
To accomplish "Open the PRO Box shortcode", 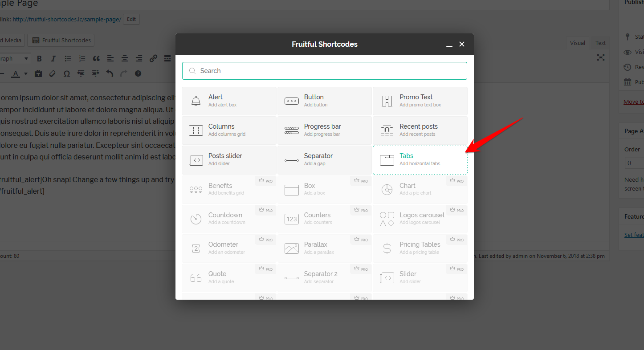I will click(x=325, y=190).
